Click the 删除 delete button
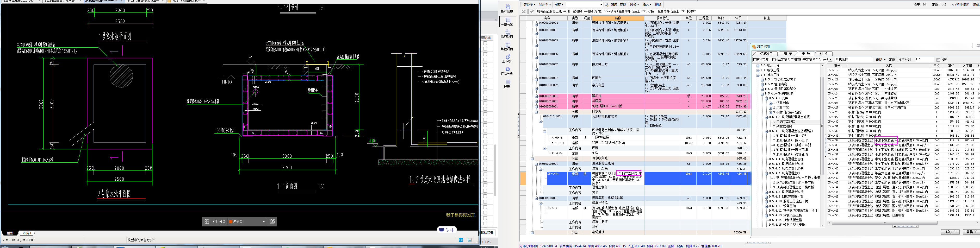 pyautogui.click(x=659, y=5)
